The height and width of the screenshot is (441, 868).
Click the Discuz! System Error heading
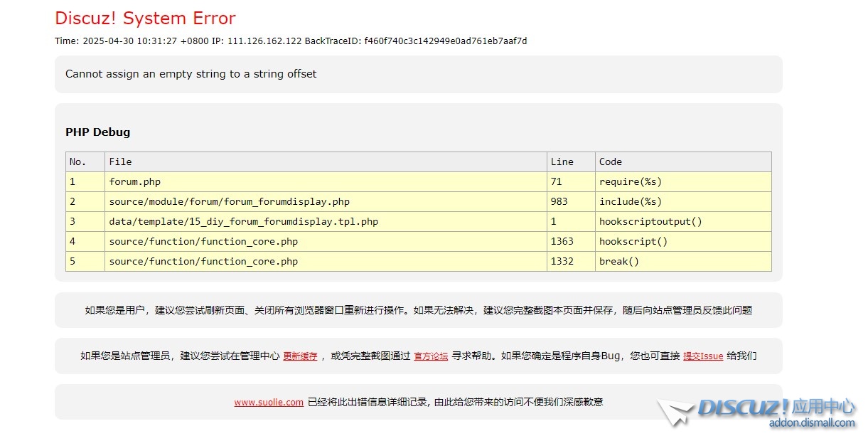[145, 18]
